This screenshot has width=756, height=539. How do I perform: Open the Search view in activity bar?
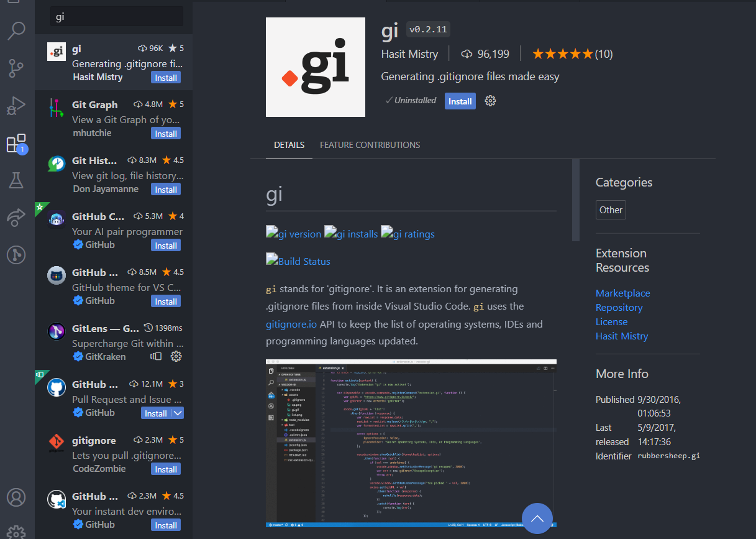tap(16, 31)
